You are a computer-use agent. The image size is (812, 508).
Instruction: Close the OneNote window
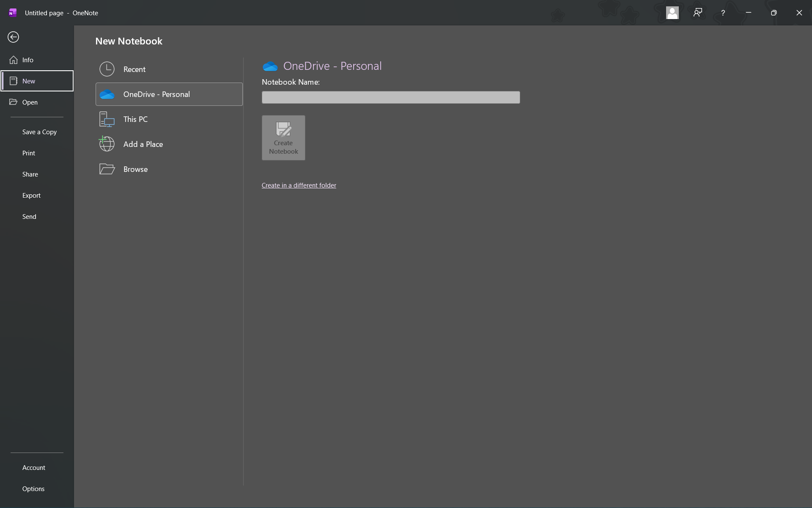(799, 13)
